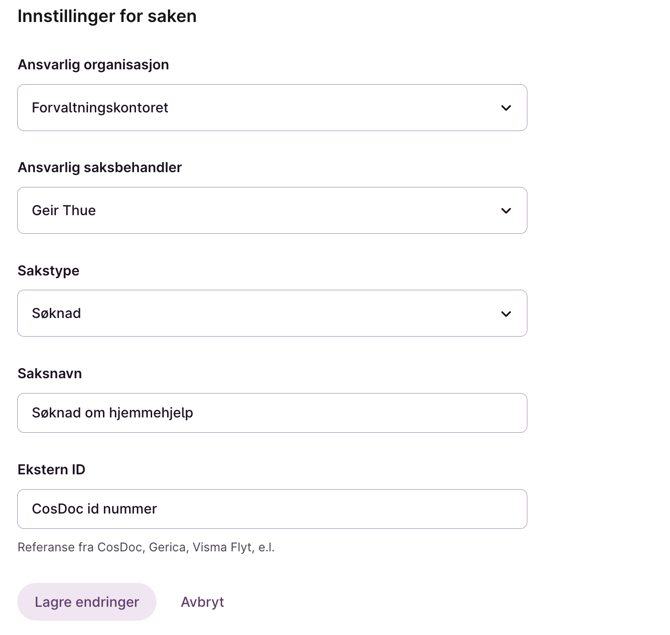Open the Ansvarlig organisasjon dropdown
The height and width of the screenshot is (635, 670).
coord(271,108)
